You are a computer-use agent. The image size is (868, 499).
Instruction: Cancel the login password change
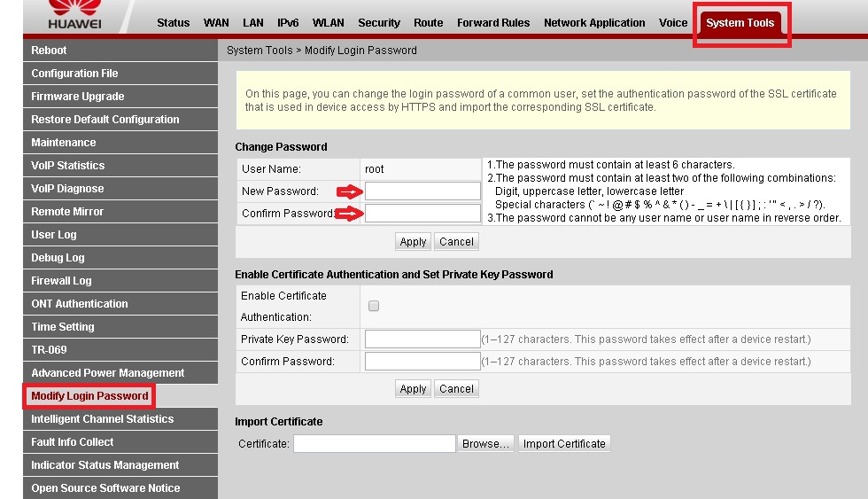point(456,242)
